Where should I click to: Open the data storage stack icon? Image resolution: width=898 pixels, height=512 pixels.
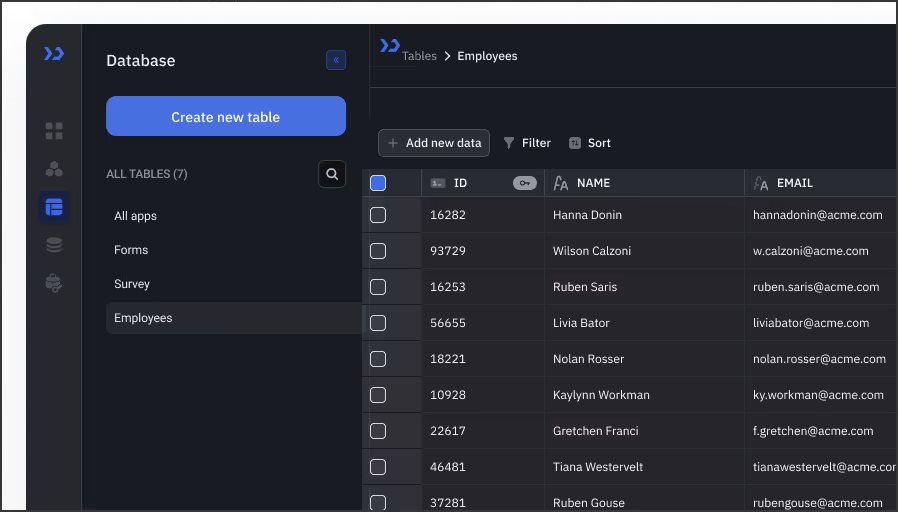point(54,245)
